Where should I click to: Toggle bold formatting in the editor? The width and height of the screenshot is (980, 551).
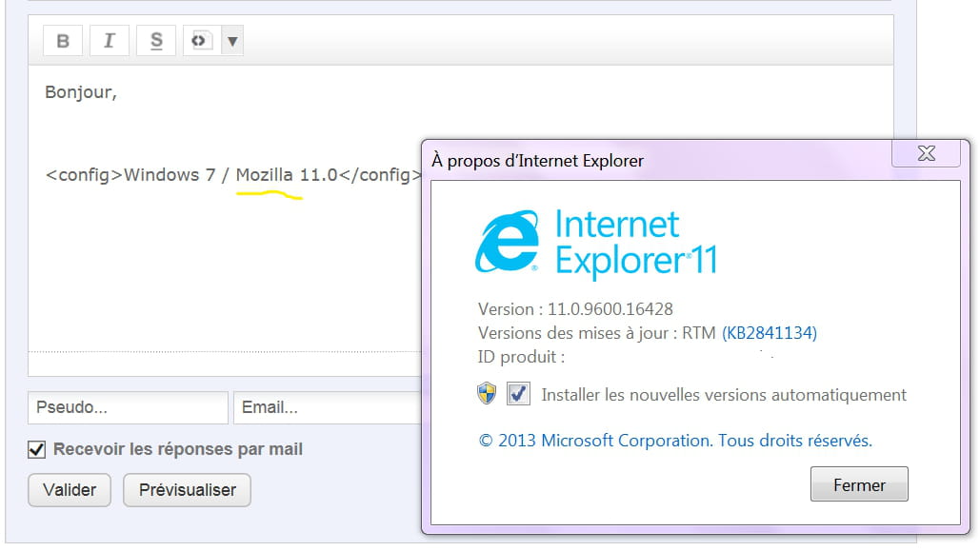point(63,41)
